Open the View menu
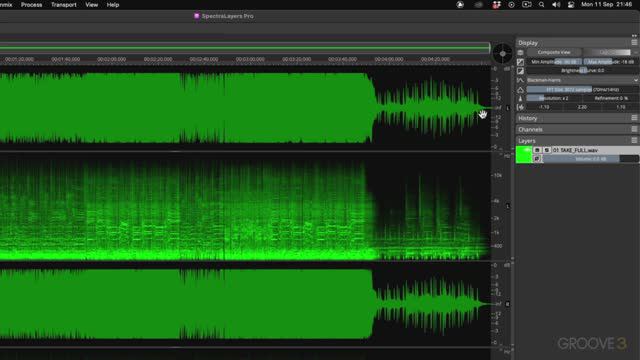Screen dimensions: 640x360 point(91,5)
